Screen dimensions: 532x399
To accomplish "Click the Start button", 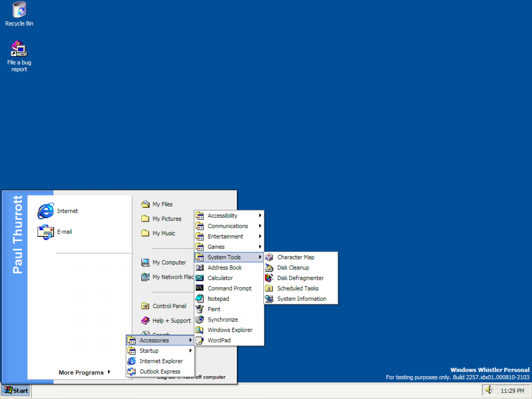I will pyautogui.click(x=16, y=390).
